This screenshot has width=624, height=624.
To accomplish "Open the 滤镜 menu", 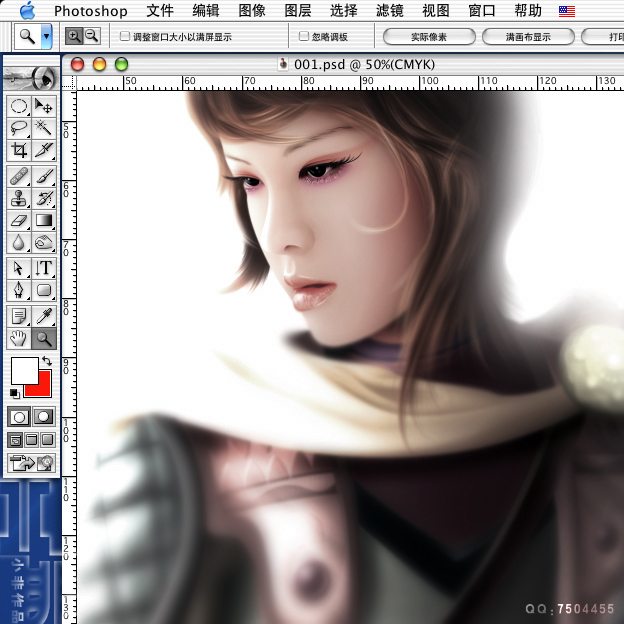I will (390, 11).
